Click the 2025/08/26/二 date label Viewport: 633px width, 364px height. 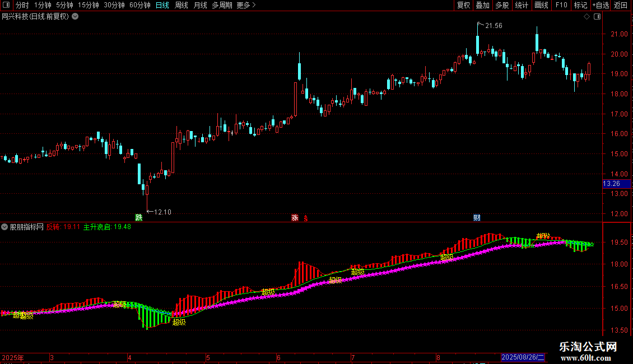click(x=523, y=357)
